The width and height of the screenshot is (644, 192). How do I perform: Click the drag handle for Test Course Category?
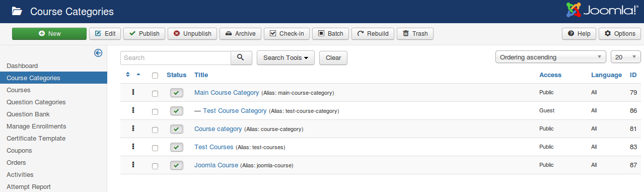[x=133, y=110]
